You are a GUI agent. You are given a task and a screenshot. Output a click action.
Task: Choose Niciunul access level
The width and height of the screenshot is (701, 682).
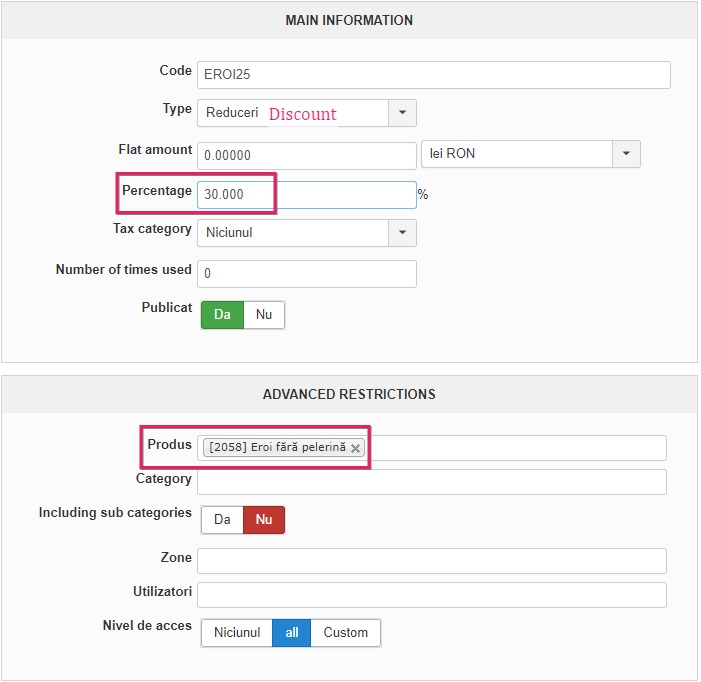(x=237, y=633)
